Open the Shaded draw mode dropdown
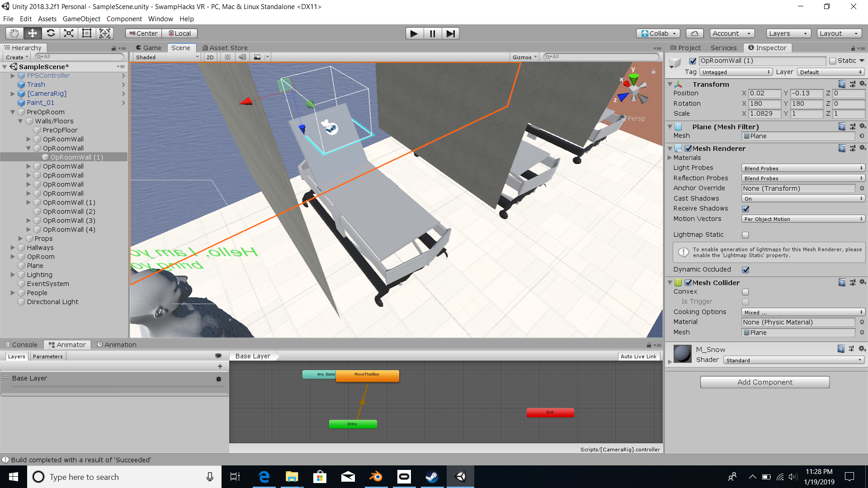Image resolution: width=868 pixels, height=488 pixels. (167, 57)
